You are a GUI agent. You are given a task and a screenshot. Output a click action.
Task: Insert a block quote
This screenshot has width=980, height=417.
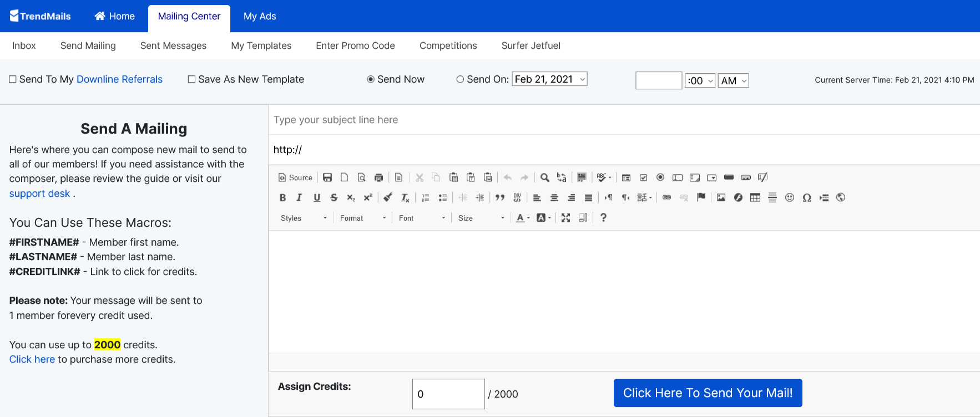(x=500, y=197)
